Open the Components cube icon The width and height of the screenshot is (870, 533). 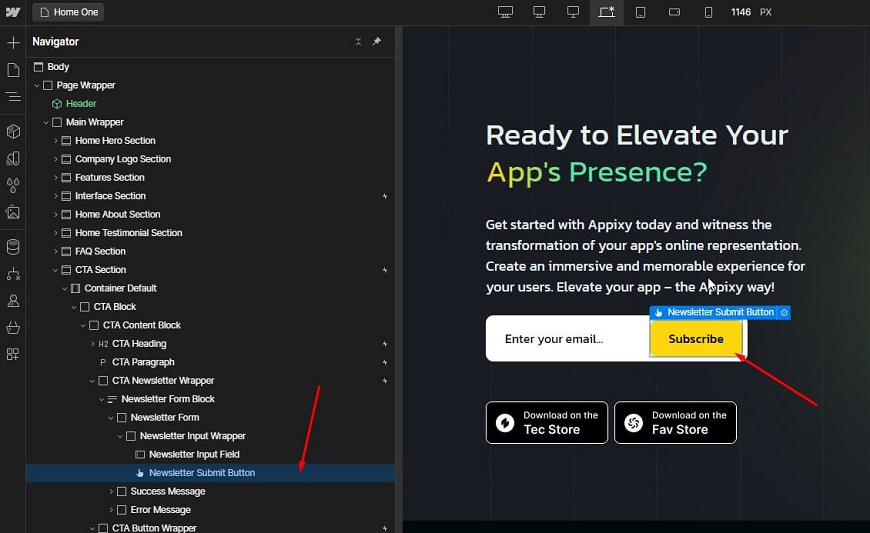point(13,131)
